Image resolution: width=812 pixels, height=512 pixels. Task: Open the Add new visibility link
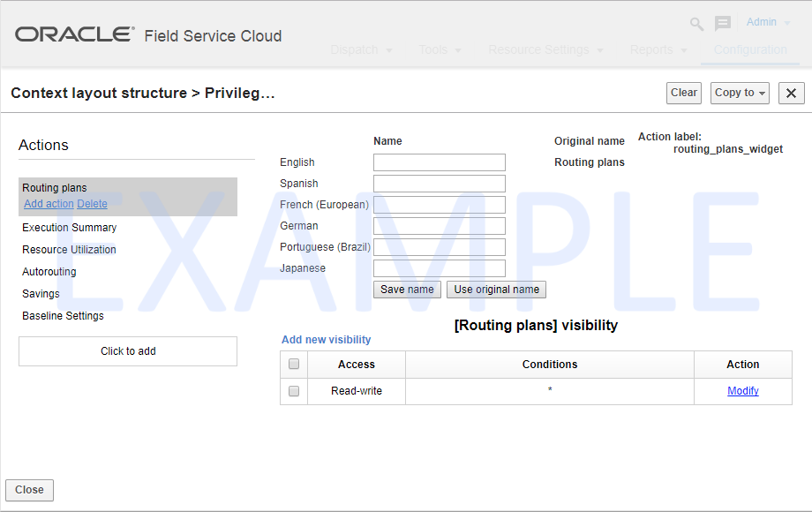click(326, 340)
